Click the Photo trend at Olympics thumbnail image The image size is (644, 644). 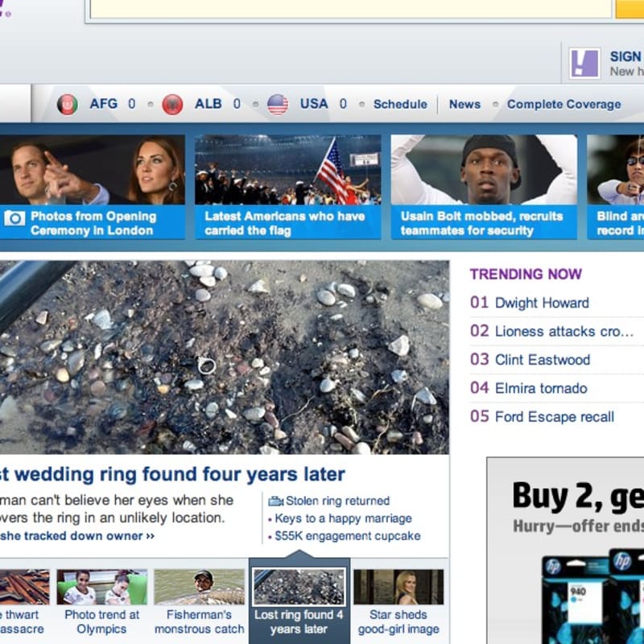point(102,587)
